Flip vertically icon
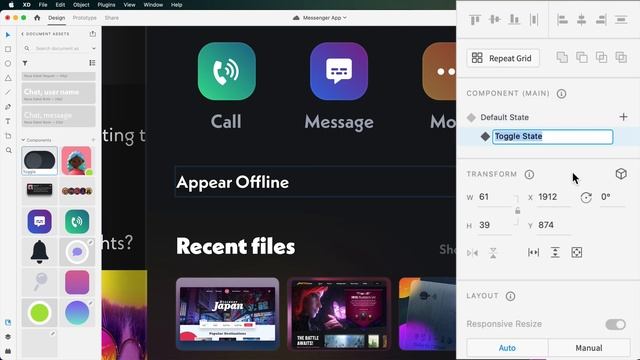 tap(493, 253)
